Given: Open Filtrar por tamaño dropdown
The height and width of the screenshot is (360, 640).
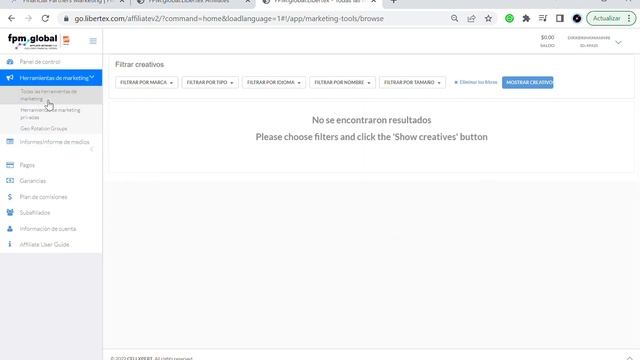Looking at the screenshot, I should tap(412, 82).
